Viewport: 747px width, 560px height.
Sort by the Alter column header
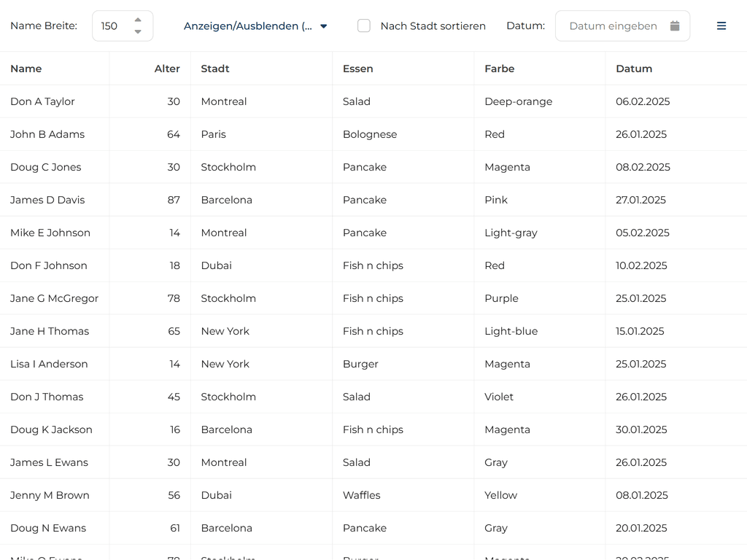pos(167,69)
